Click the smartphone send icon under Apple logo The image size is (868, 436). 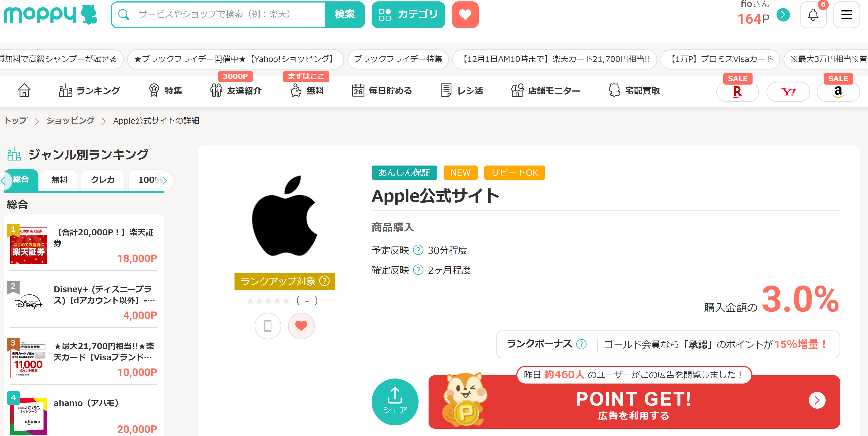[x=268, y=326]
